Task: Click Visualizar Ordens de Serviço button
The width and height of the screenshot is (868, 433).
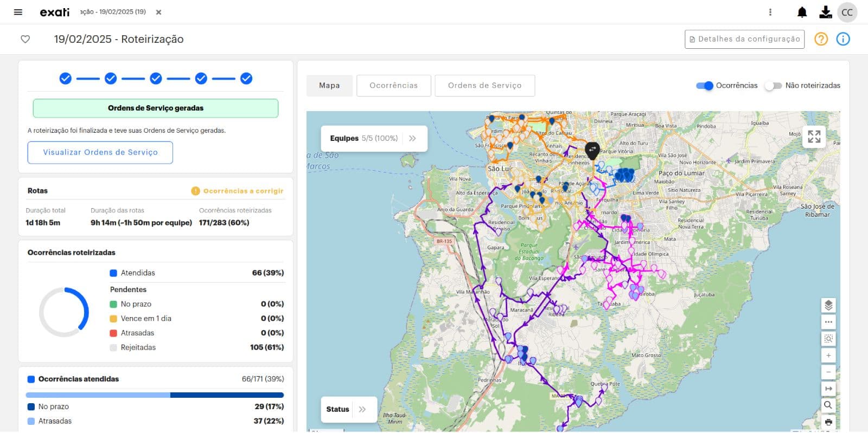Action: [100, 152]
